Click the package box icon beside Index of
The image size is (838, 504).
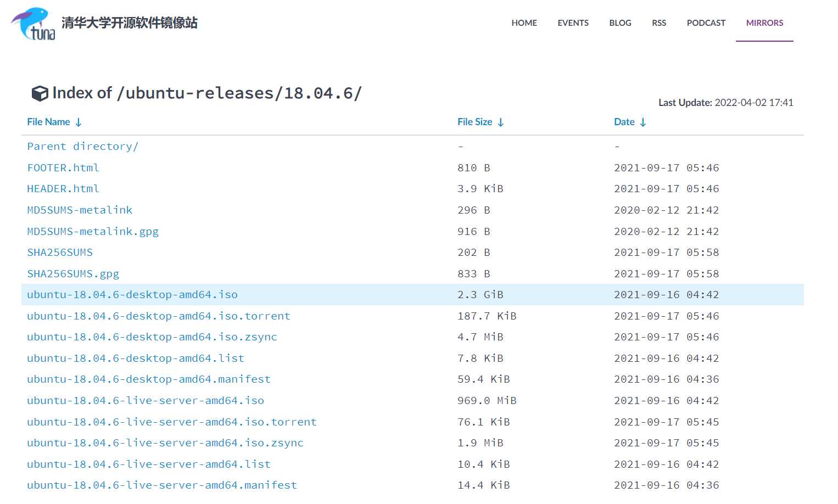(40, 93)
